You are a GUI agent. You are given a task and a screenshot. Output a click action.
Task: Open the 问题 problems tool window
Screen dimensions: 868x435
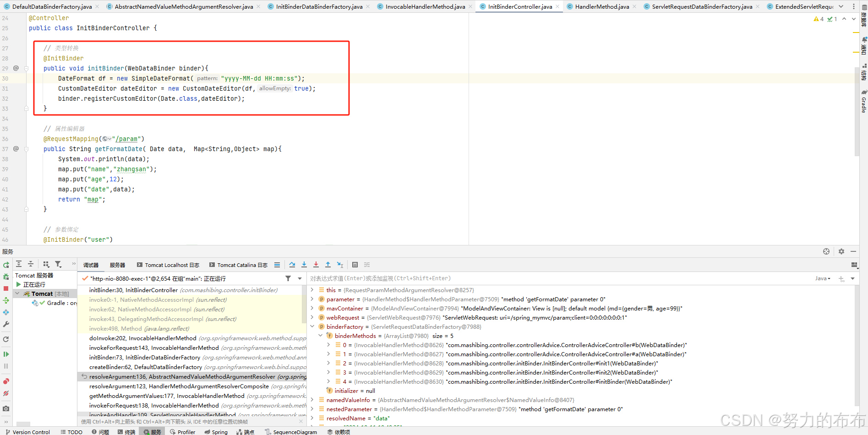coord(100,432)
